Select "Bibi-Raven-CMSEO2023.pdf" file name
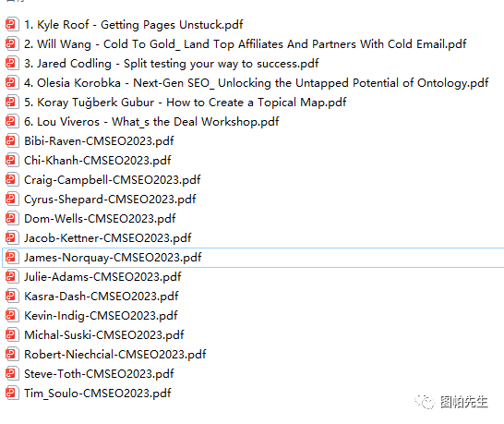Image resolution: width=504 pixels, height=424 pixels. click(x=99, y=141)
